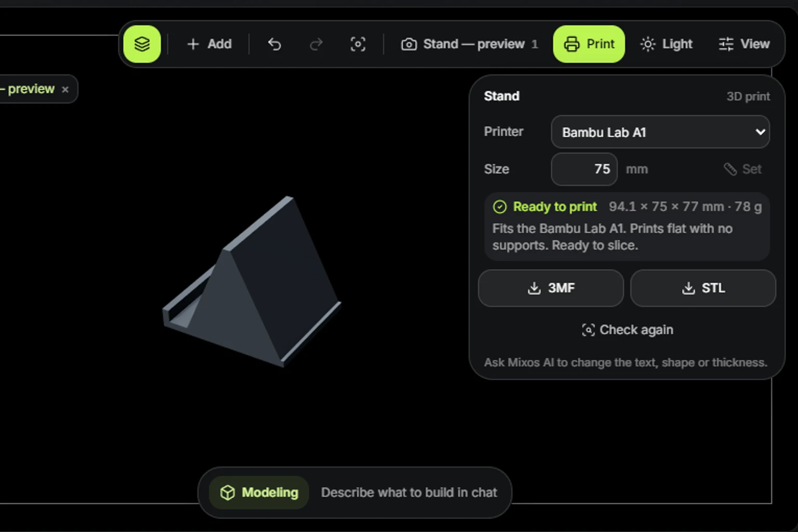Screen dimensions: 798x532
Task: Click the Ask Mixos AI hint text
Action: click(626, 363)
